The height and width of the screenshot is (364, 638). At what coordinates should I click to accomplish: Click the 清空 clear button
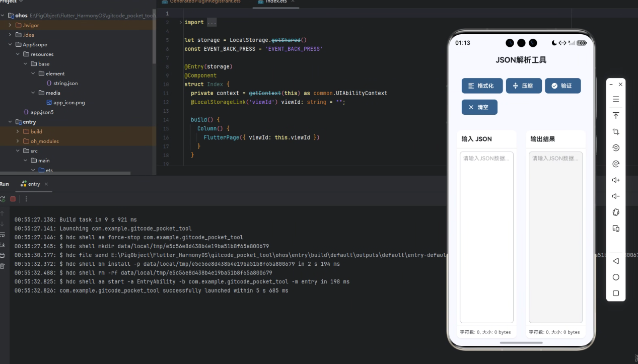pyautogui.click(x=479, y=107)
